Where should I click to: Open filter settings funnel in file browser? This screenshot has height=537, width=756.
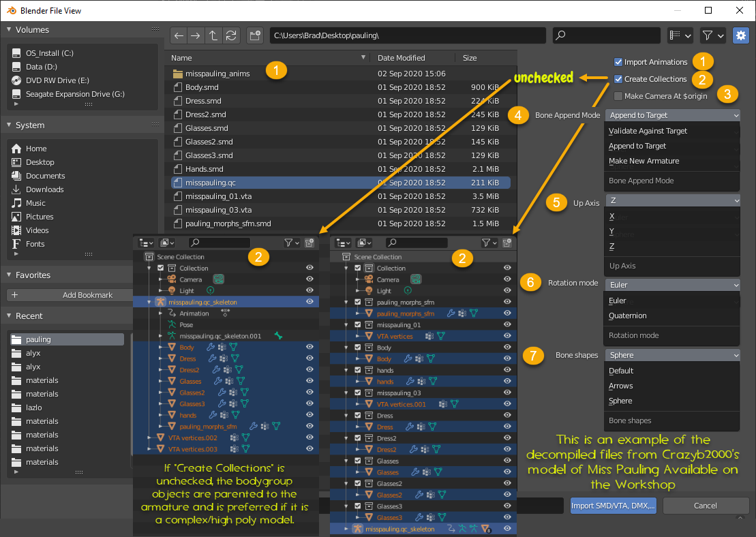click(x=712, y=35)
